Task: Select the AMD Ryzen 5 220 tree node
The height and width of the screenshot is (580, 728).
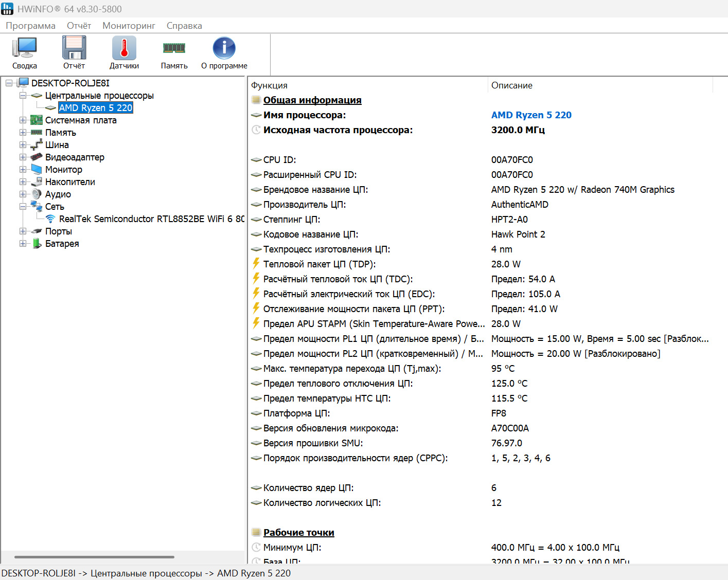Action: pyautogui.click(x=96, y=108)
